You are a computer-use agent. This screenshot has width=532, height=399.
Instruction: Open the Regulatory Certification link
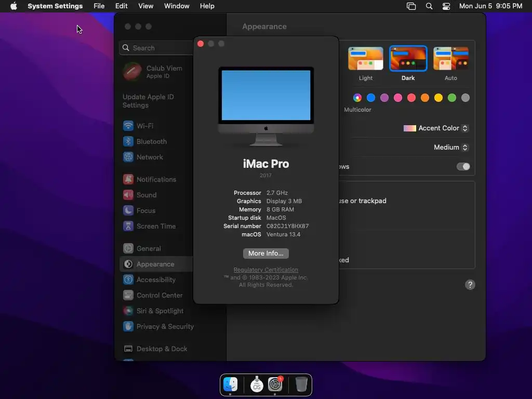(x=265, y=270)
